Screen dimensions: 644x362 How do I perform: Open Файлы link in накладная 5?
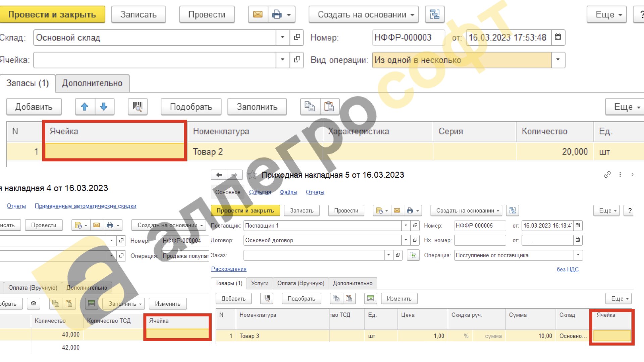click(288, 192)
